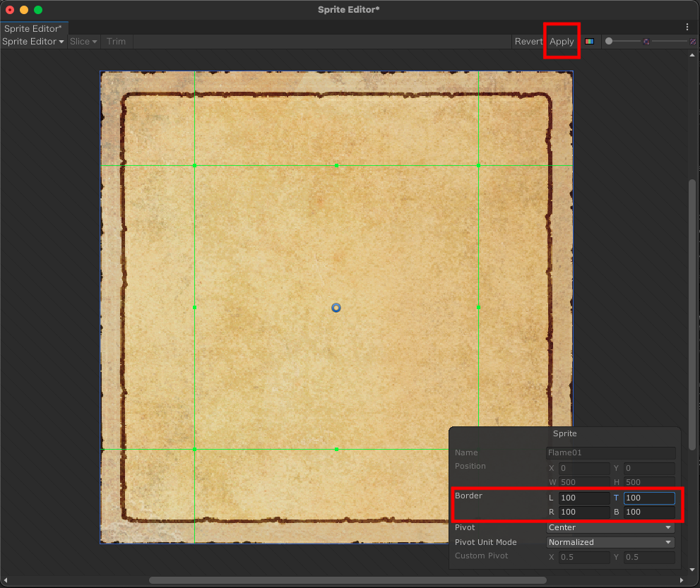Select the blue pivot marker at sprite center
This screenshot has width=700, height=588.
pyautogui.click(x=336, y=308)
